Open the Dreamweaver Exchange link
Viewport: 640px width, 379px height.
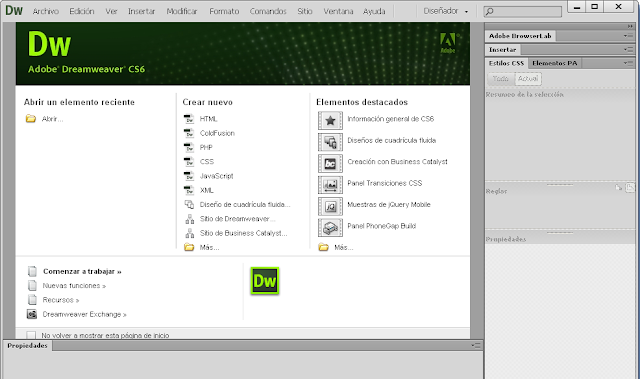(x=84, y=314)
